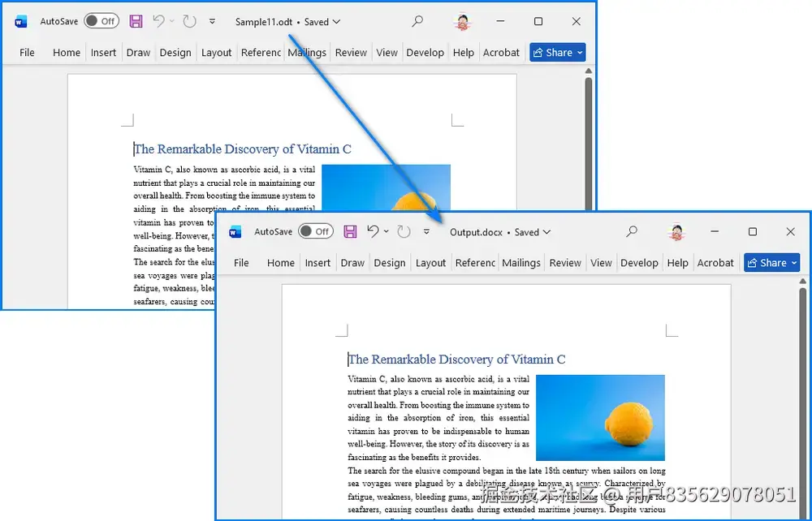Open References tab in Output.docx window
Viewport: 812px width, 521px height.
pos(475,262)
